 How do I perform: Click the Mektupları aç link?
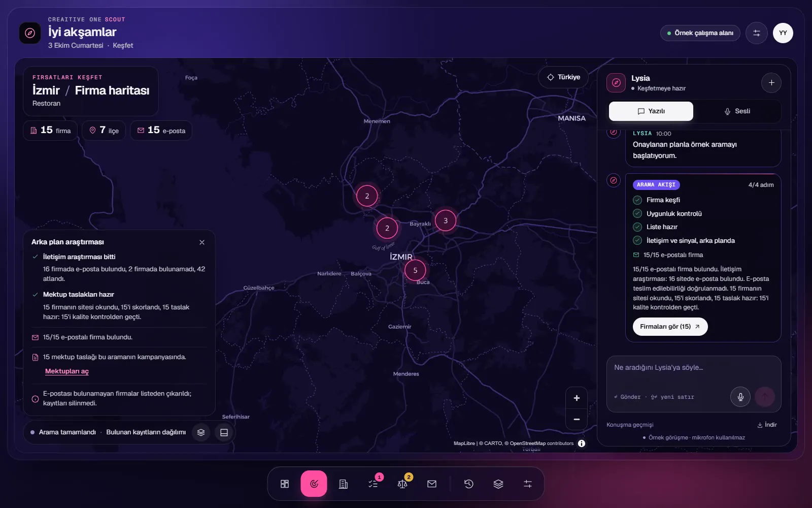click(x=67, y=371)
